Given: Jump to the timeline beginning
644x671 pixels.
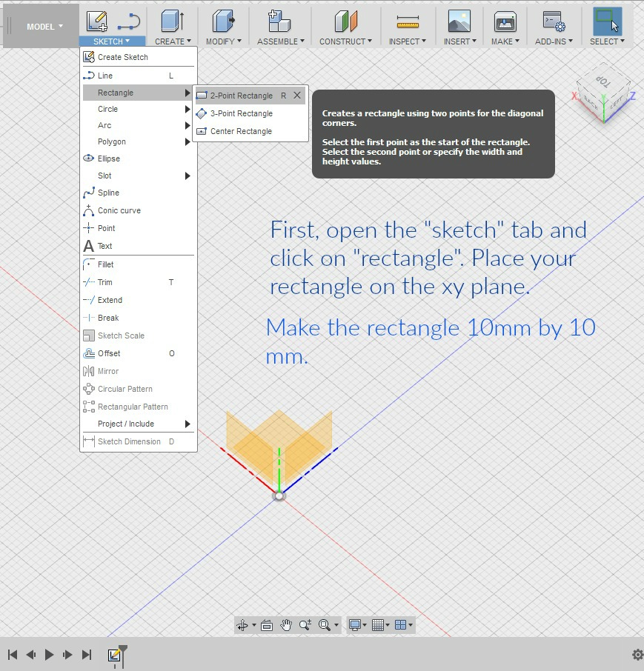Looking at the screenshot, I should [13, 655].
